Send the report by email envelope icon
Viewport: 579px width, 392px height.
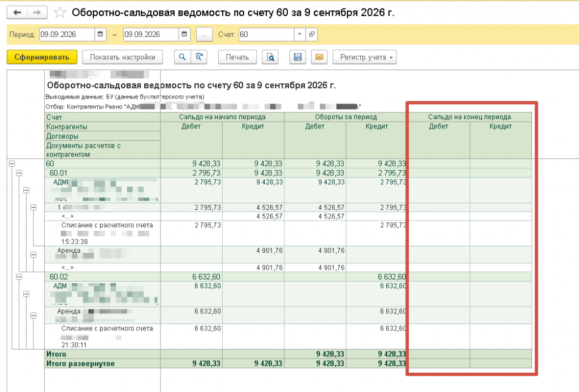(x=319, y=57)
